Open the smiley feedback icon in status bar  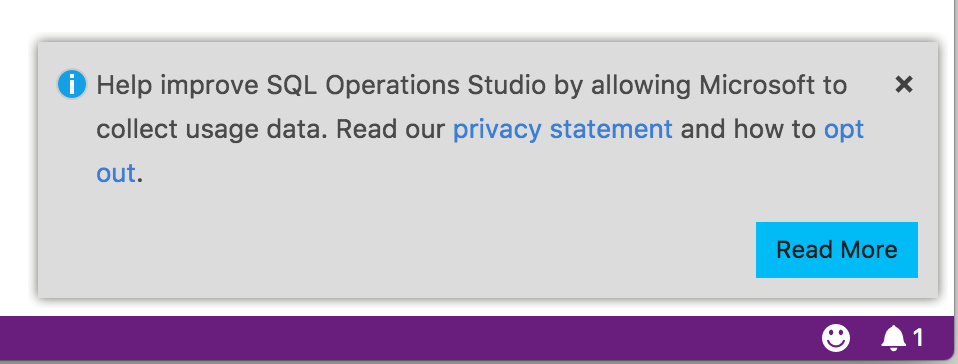pos(835,338)
